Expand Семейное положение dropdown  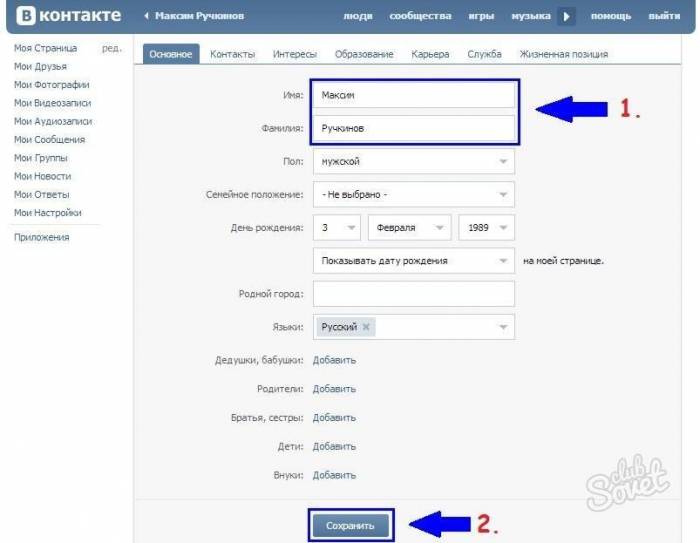(x=413, y=194)
